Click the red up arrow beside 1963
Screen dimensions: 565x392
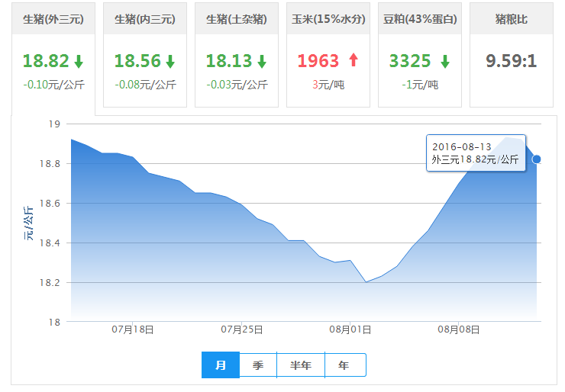(x=353, y=61)
